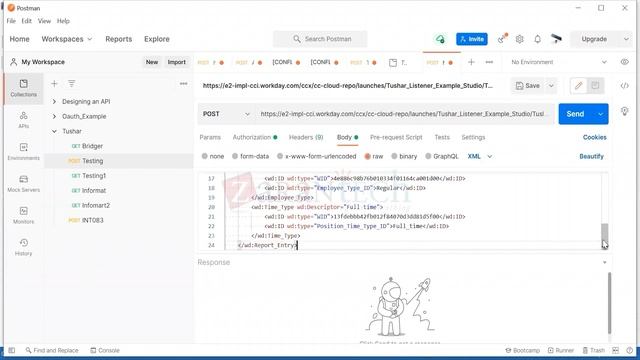Open the Help menu

(63, 21)
